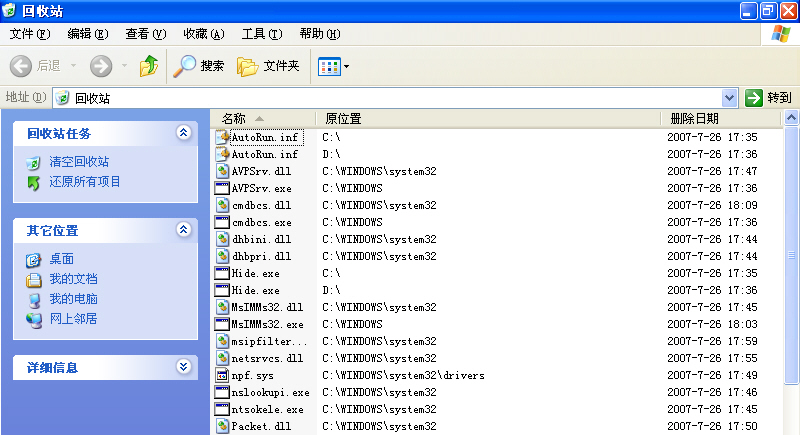Open the Search (搜索) toolbar button
800x435 pixels.
(x=199, y=66)
